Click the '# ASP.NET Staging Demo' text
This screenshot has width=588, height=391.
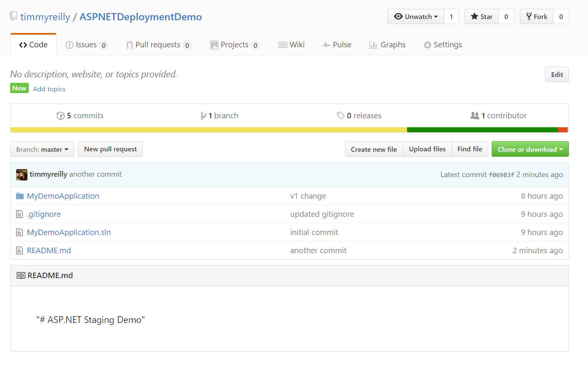(90, 320)
